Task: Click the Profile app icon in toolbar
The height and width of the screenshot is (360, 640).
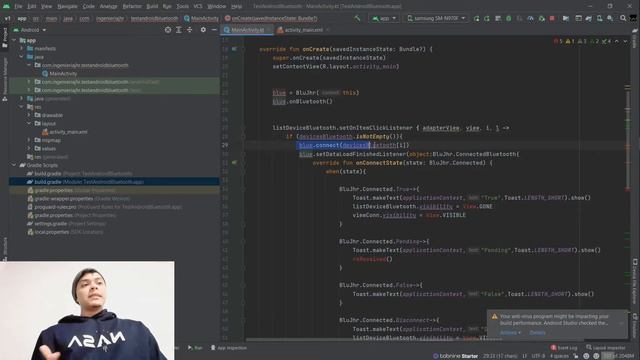Action: tap(530, 18)
